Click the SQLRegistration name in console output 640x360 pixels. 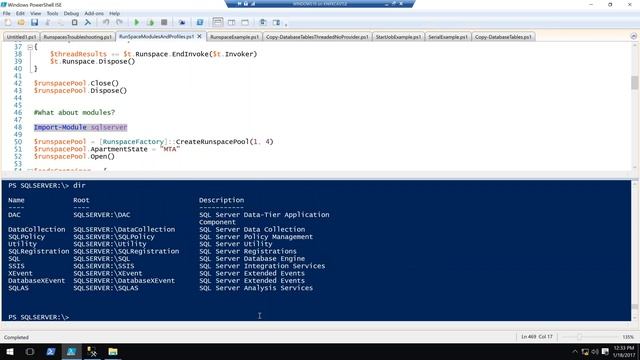(39, 251)
